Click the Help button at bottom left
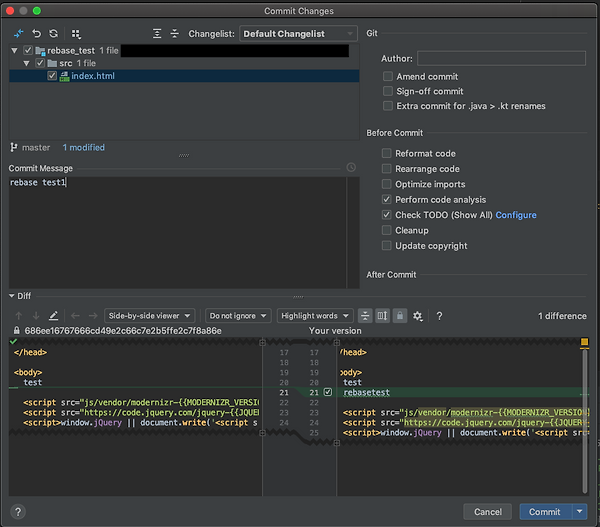The width and height of the screenshot is (600, 527). 18,512
